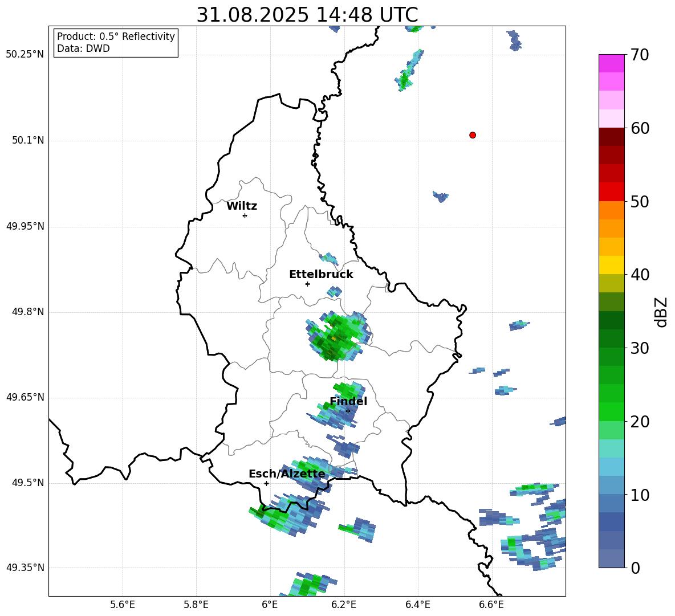Click the cross marker below the Esch/Alzette label
This screenshot has height=616, width=675.
pyautogui.click(x=266, y=483)
